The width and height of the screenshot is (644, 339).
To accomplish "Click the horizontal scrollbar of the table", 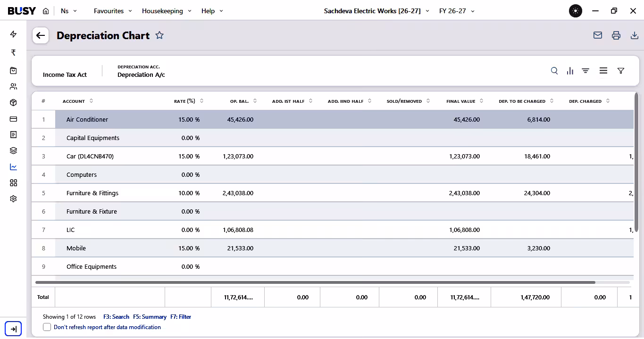I will coord(315,282).
